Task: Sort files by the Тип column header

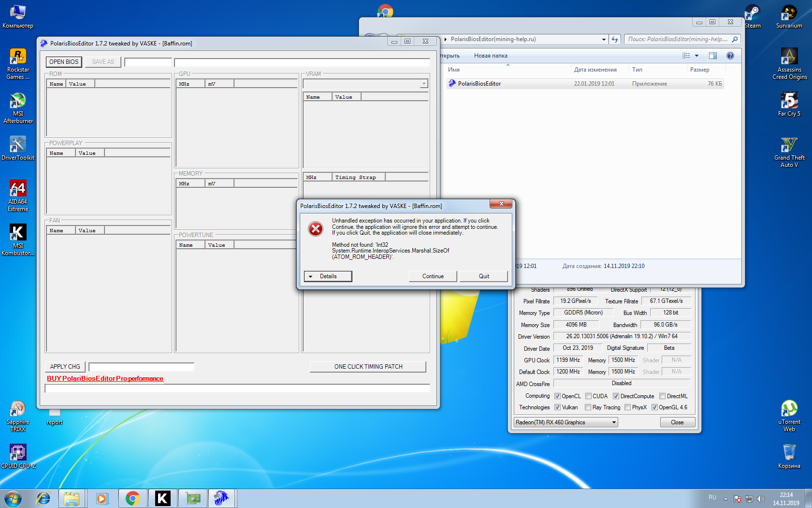Action: point(657,70)
